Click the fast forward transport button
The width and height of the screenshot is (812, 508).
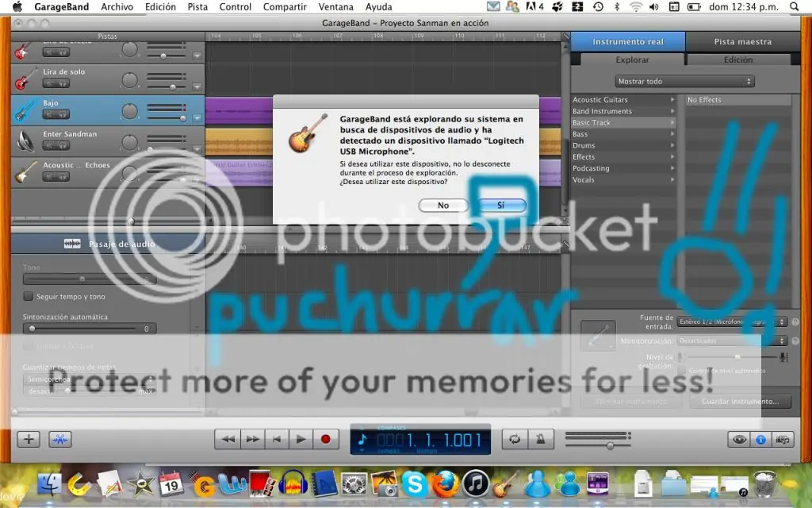tap(252, 439)
